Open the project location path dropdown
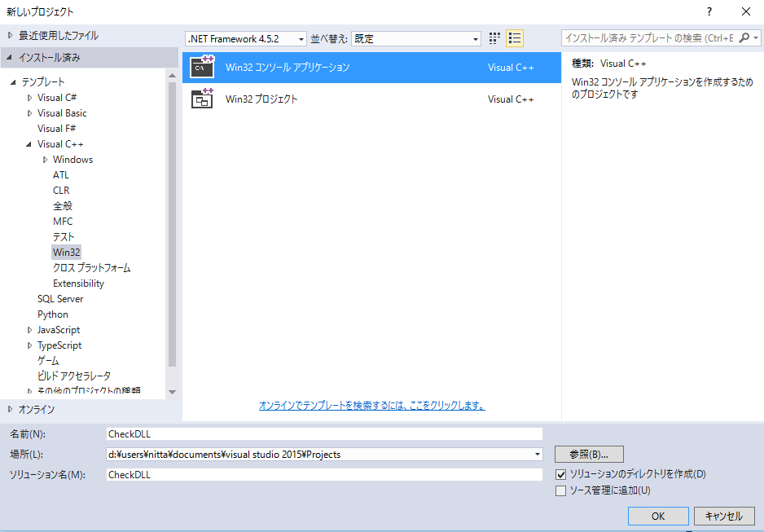 click(x=537, y=455)
